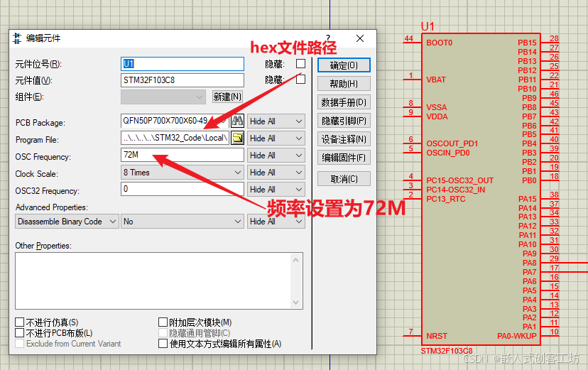The image size is (588, 370).
Task: Select the PC15-OSC32_OUT pin label on U1
Action: [459, 180]
